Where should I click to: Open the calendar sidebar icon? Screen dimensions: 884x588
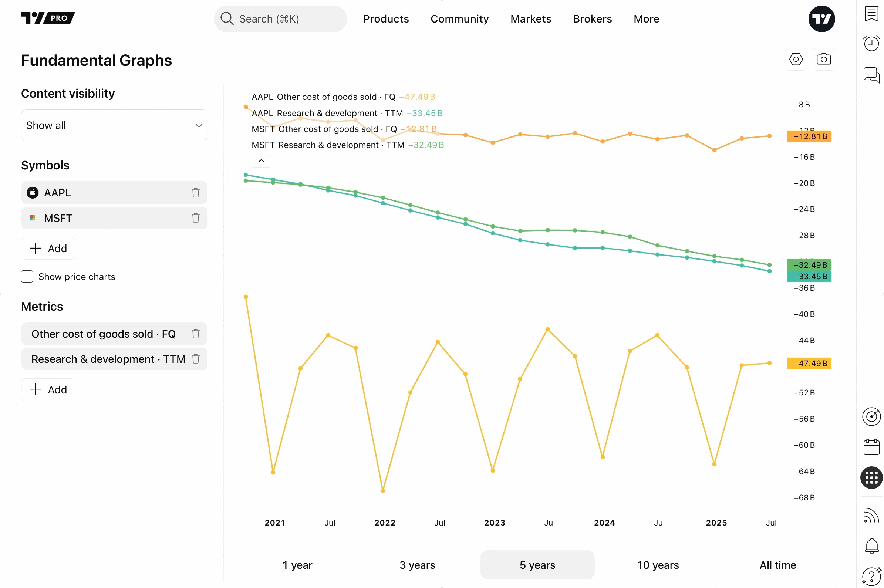(871, 447)
